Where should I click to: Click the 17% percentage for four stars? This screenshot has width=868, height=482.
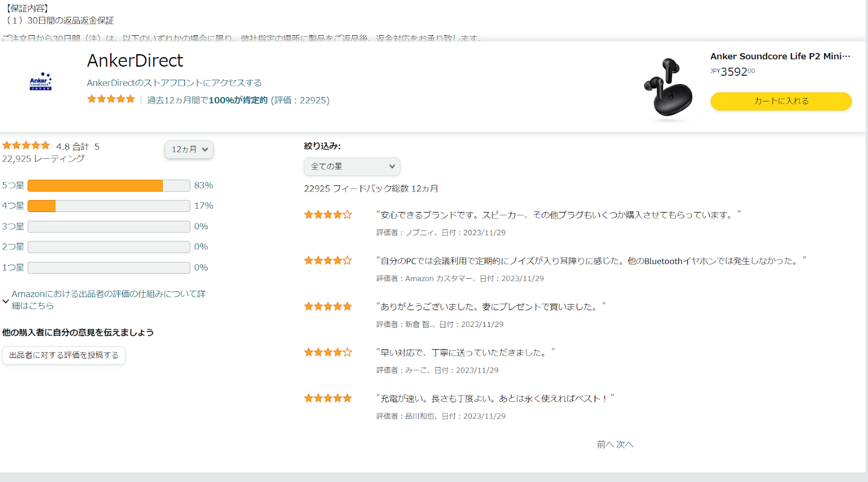click(x=204, y=206)
